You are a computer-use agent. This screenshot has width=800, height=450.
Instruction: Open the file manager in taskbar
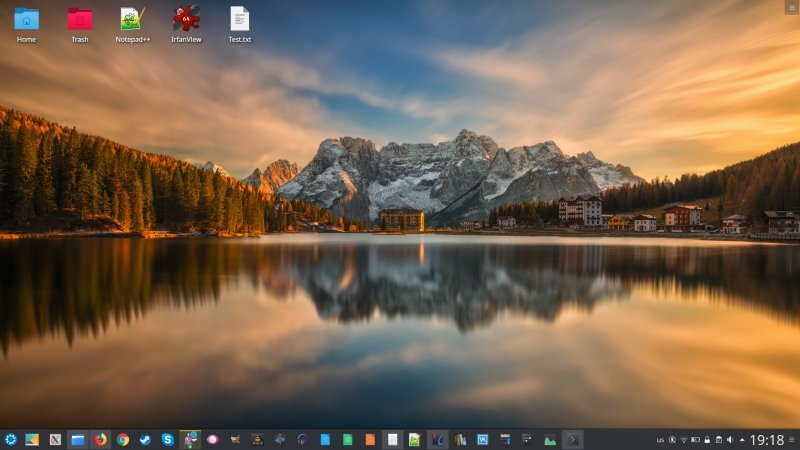coord(77,439)
